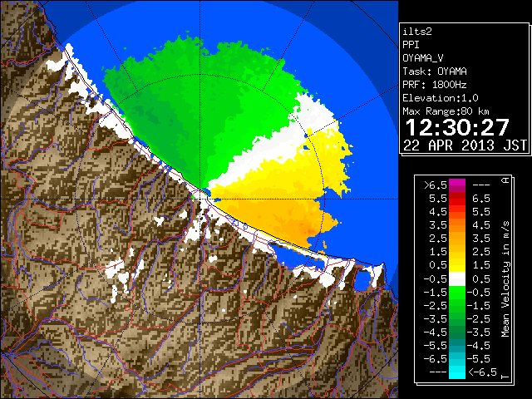Click the vertical 'Mean Velocity in m/s' label
Image resolution: width=532 pixels, height=399 pixels.
point(505,278)
